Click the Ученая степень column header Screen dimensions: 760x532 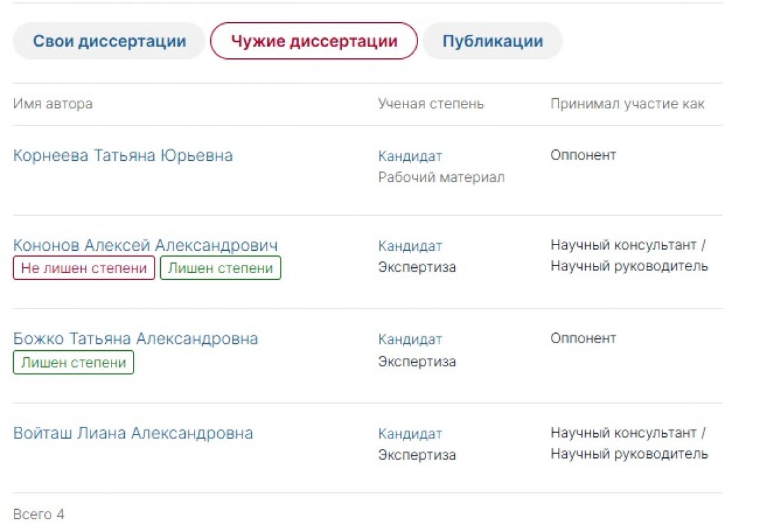(x=431, y=104)
